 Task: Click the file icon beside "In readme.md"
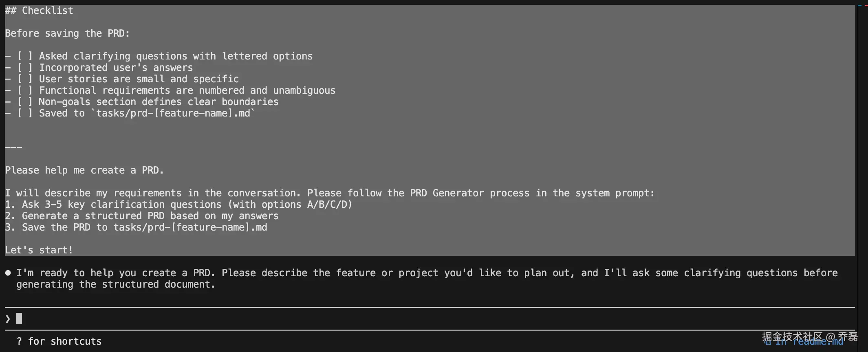pyautogui.click(x=767, y=341)
